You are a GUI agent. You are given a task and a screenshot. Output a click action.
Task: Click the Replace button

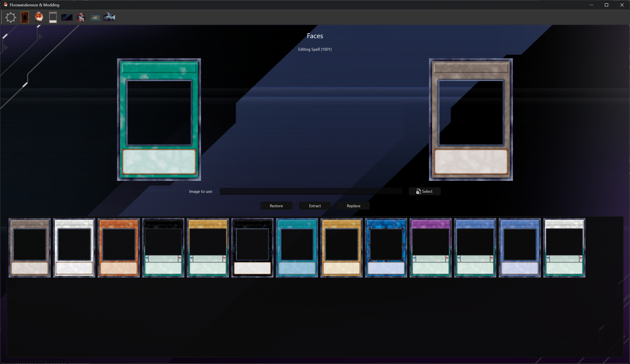click(x=353, y=206)
